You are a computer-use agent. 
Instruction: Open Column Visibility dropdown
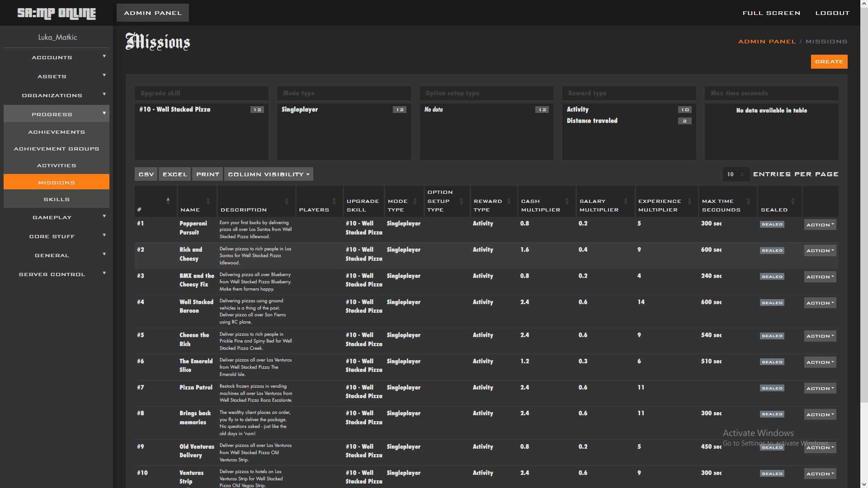click(x=269, y=174)
